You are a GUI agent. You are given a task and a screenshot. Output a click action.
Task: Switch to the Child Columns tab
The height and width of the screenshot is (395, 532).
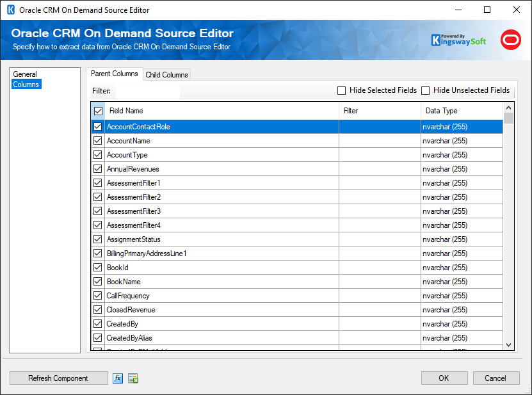[166, 75]
